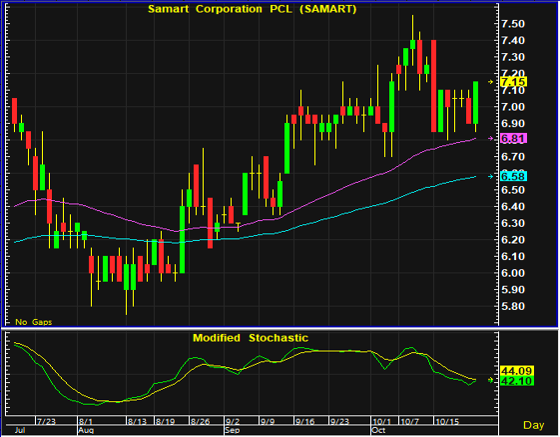Click the Day timeframe label

(534, 425)
